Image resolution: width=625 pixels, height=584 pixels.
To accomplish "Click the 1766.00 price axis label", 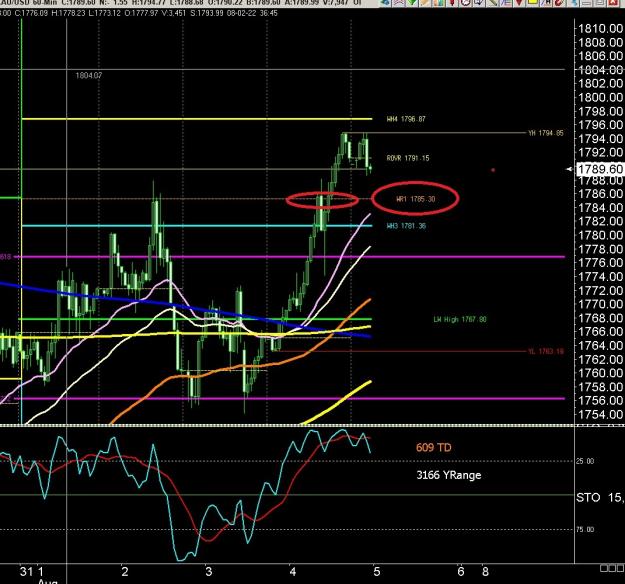I will tap(600, 332).
